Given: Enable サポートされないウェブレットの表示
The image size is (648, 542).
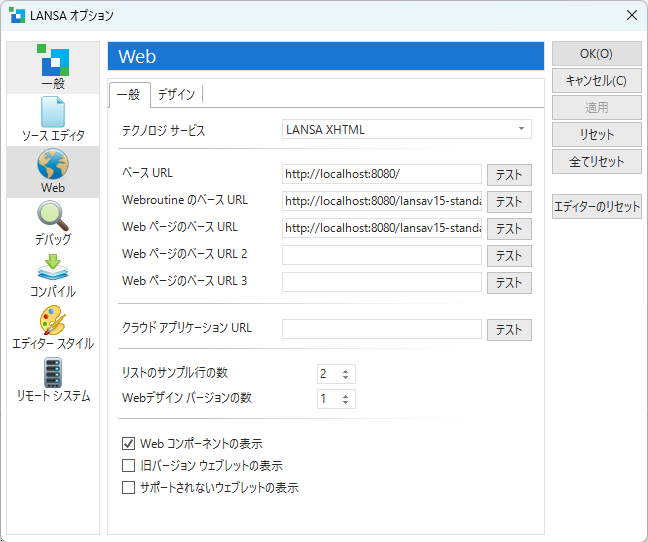Looking at the screenshot, I should pyautogui.click(x=129, y=487).
